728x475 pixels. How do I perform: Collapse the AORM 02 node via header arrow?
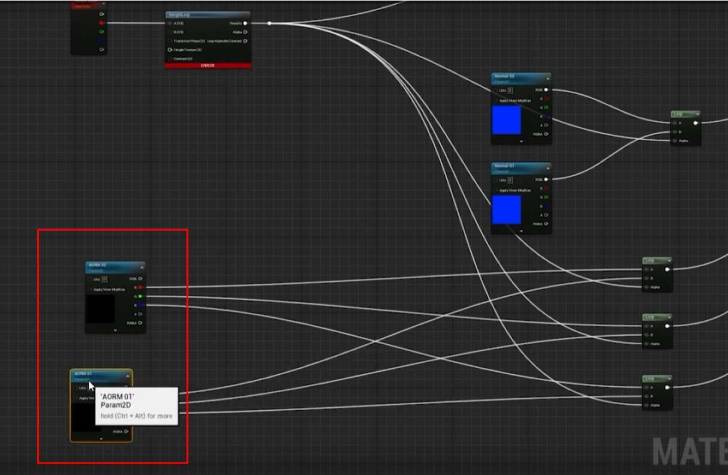(142, 267)
